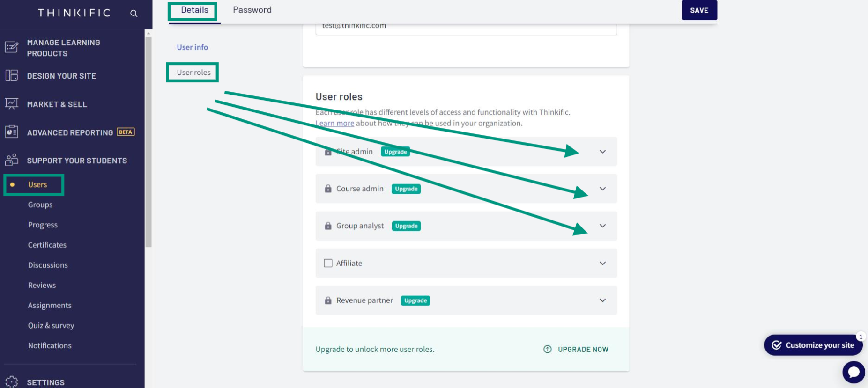
Task: Open the Settings gear icon
Action: coord(11,382)
